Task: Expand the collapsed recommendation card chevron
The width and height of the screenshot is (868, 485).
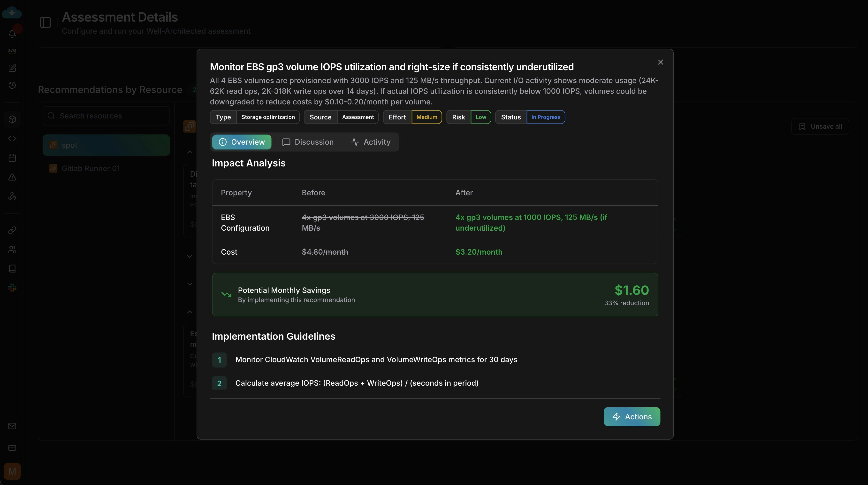Action: pos(190,256)
